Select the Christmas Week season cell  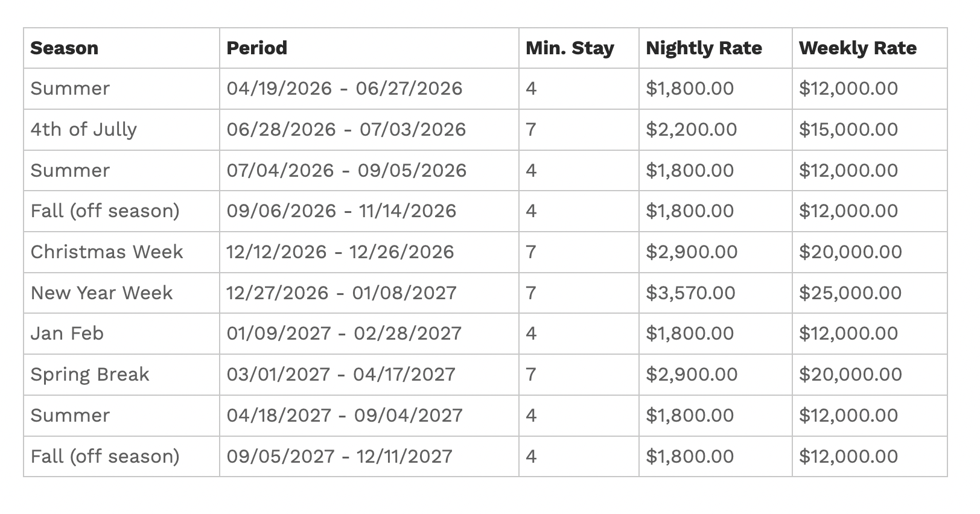coord(121,252)
